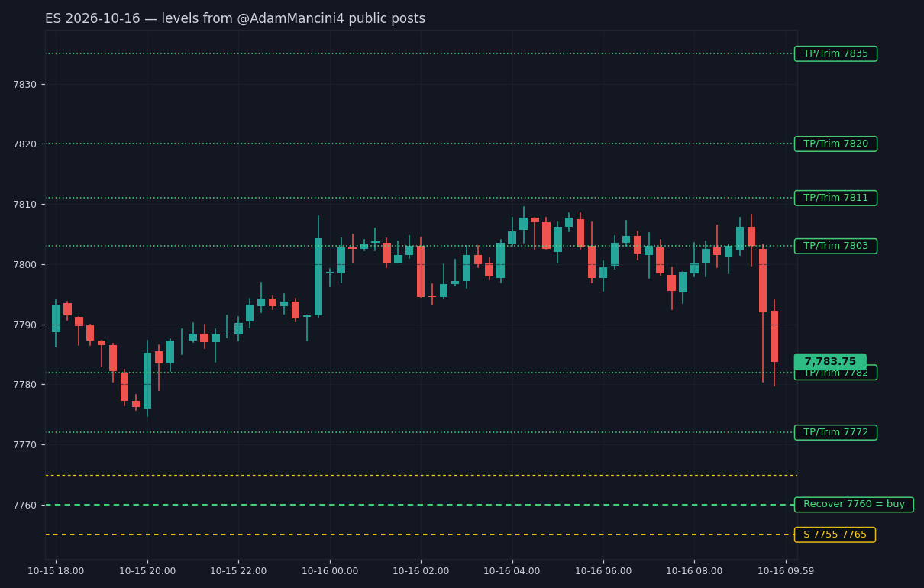Click the 7800 y-axis price tick
This screenshot has width=924, height=588.
(25, 264)
